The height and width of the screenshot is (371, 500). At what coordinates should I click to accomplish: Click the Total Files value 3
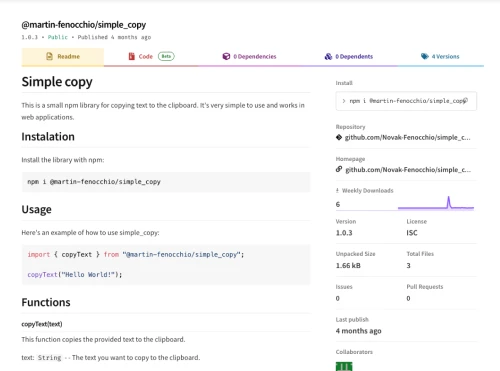click(x=408, y=266)
